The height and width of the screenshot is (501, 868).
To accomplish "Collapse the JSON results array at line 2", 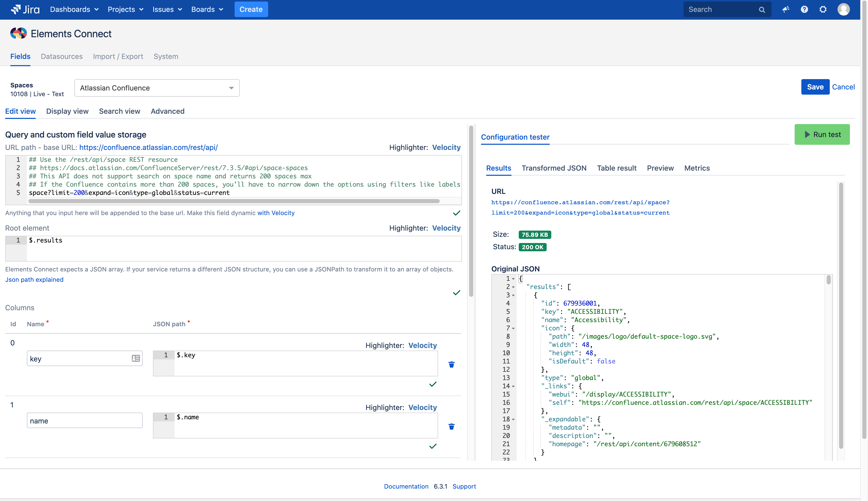I will tap(513, 287).
